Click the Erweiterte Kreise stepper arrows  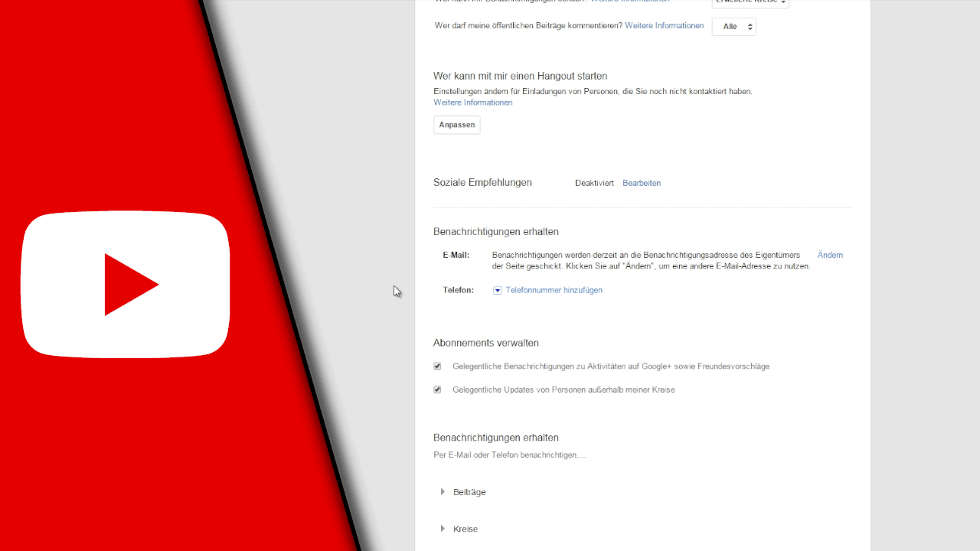point(782,2)
